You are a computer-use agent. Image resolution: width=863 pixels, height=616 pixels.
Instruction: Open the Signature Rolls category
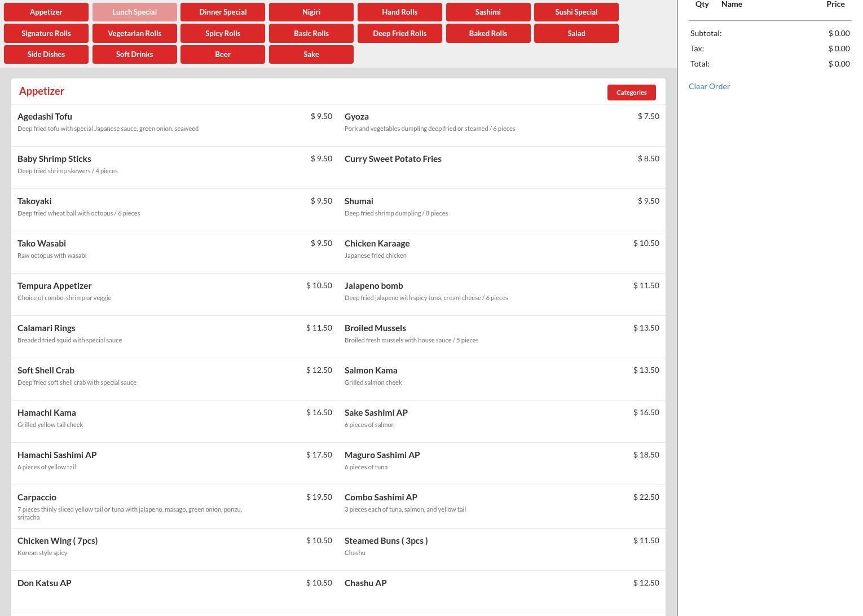pyautogui.click(x=46, y=33)
